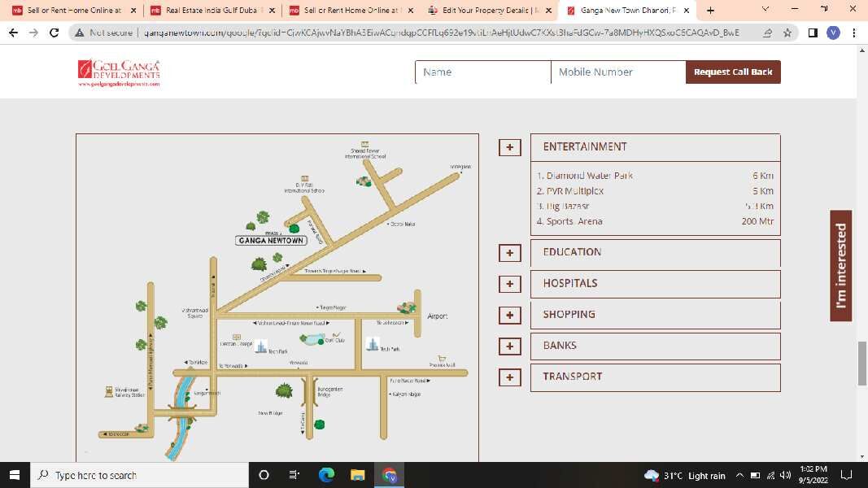Open the browser side panel

click(x=813, y=33)
